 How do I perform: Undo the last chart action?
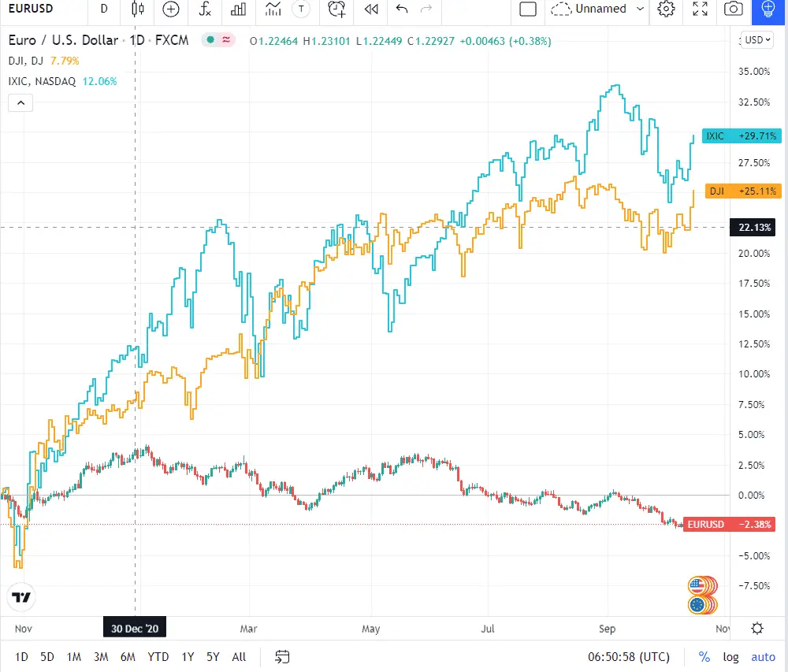coord(402,9)
